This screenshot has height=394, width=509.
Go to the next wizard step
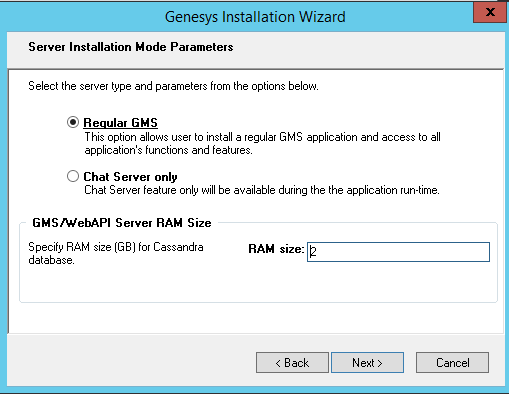pyautogui.click(x=367, y=363)
